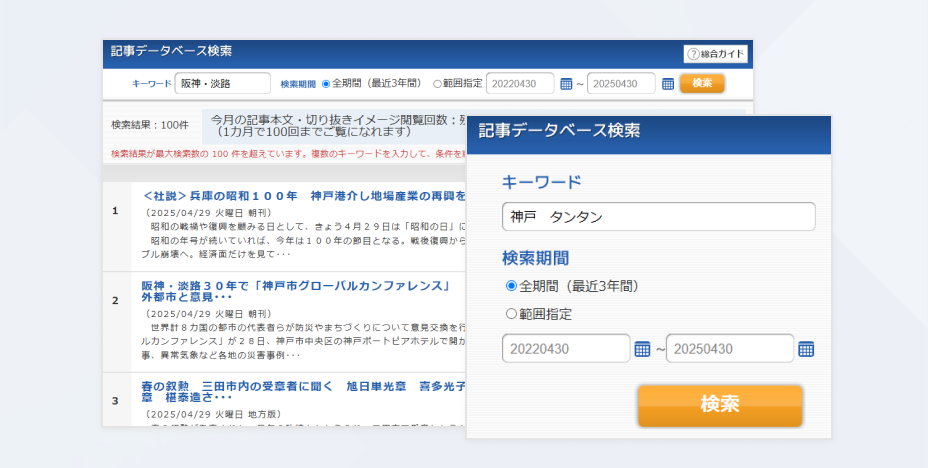Open start date calendar picker in large panel
The width and height of the screenshot is (928, 468).
[643, 349]
